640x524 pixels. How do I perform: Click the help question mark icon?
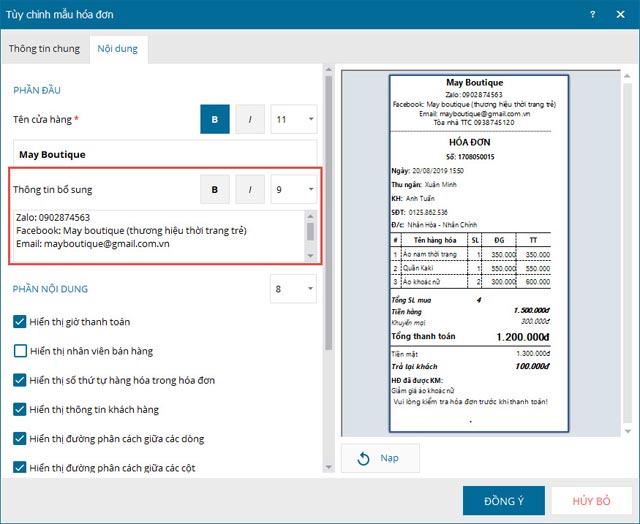(592, 14)
